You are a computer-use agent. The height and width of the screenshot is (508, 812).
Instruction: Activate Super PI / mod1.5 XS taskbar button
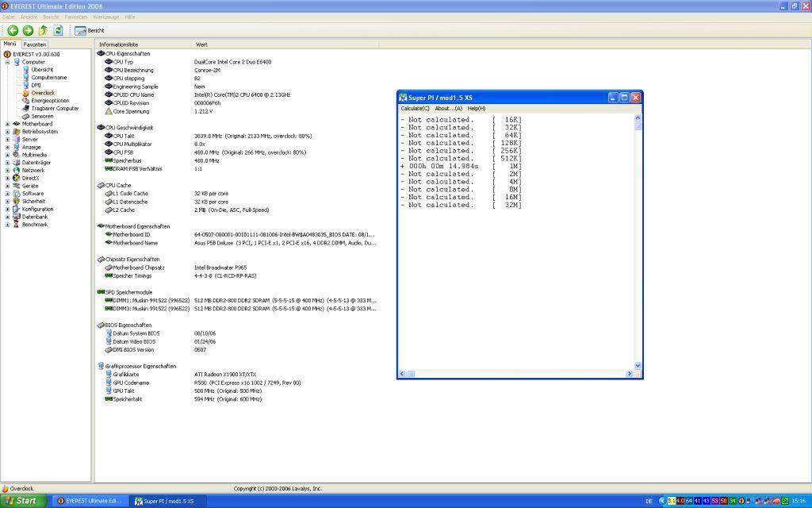click(x=167, y=502)
